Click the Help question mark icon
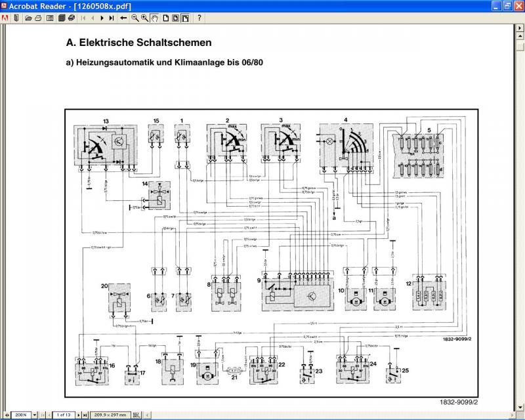525x420 pixels. pos(199,18)
